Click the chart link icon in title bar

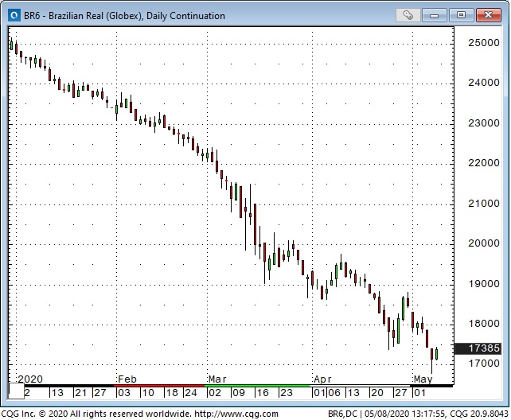pyautogui.click(x=408, y=15)
